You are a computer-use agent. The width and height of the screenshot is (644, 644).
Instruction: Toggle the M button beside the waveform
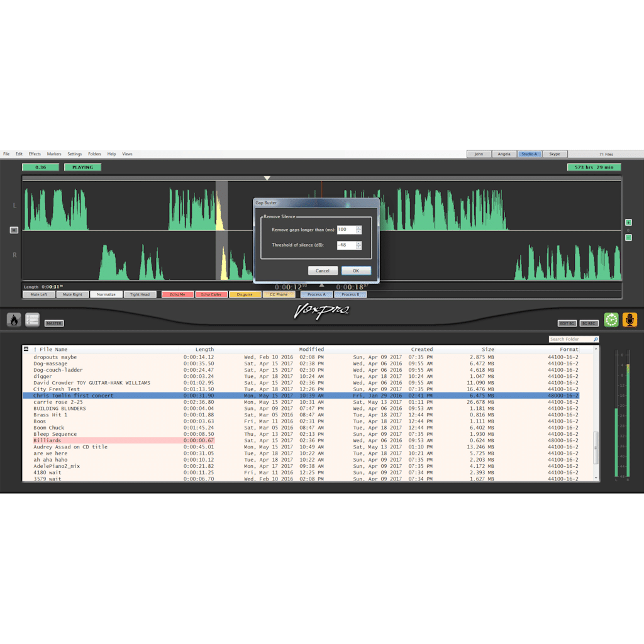(14, 230)
